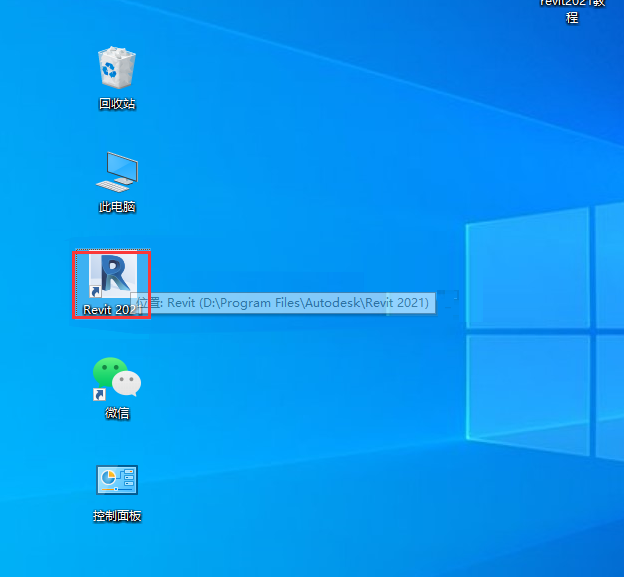Click the 回收站 label text
Viewport: 624px width, 577px height.
tap(117, 104)
